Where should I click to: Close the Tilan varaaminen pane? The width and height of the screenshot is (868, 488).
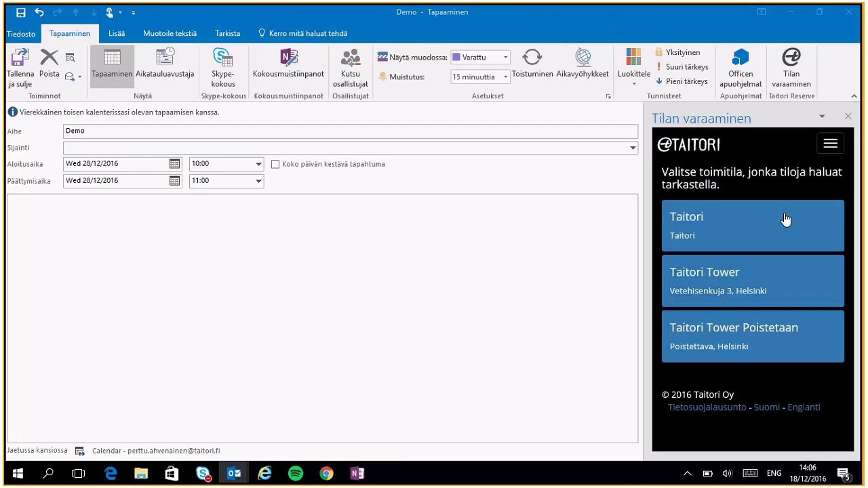(x=848, y=117)
